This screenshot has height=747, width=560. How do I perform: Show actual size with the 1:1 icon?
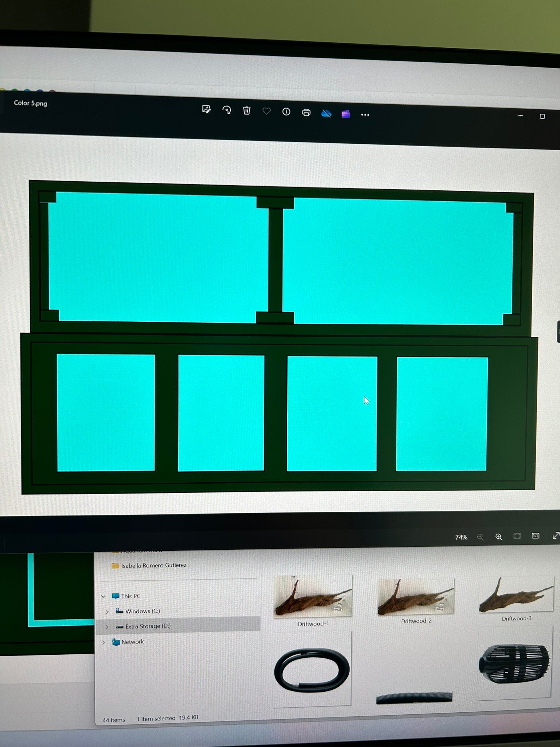[535, 535]
